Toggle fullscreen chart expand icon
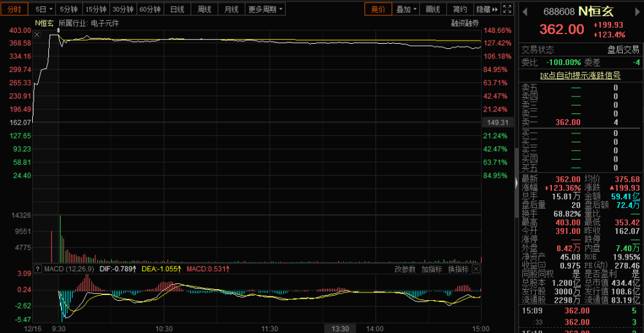The image size is (644, 333). point(507,9)
